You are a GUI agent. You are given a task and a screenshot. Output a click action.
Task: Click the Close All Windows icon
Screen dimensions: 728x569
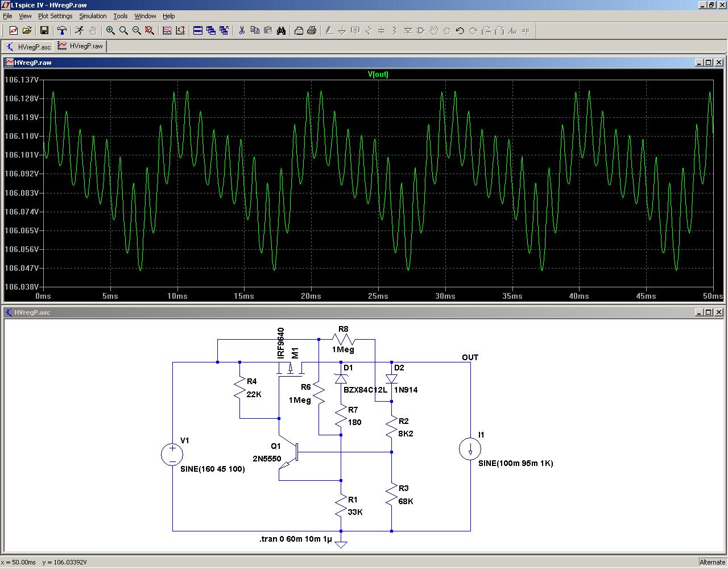pyautogui.click(x=224, y=31)
